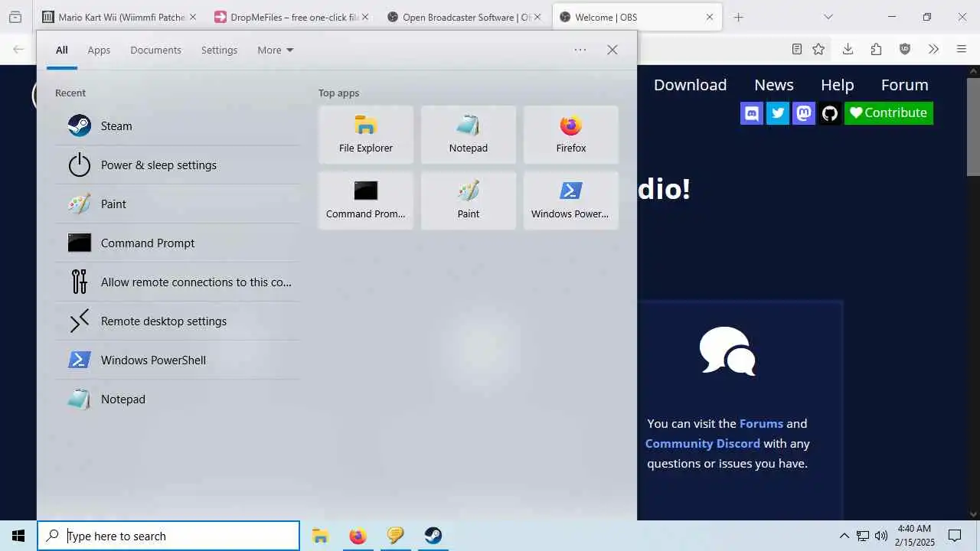Open the yellow chat app on the taskbar

point(395,536)
